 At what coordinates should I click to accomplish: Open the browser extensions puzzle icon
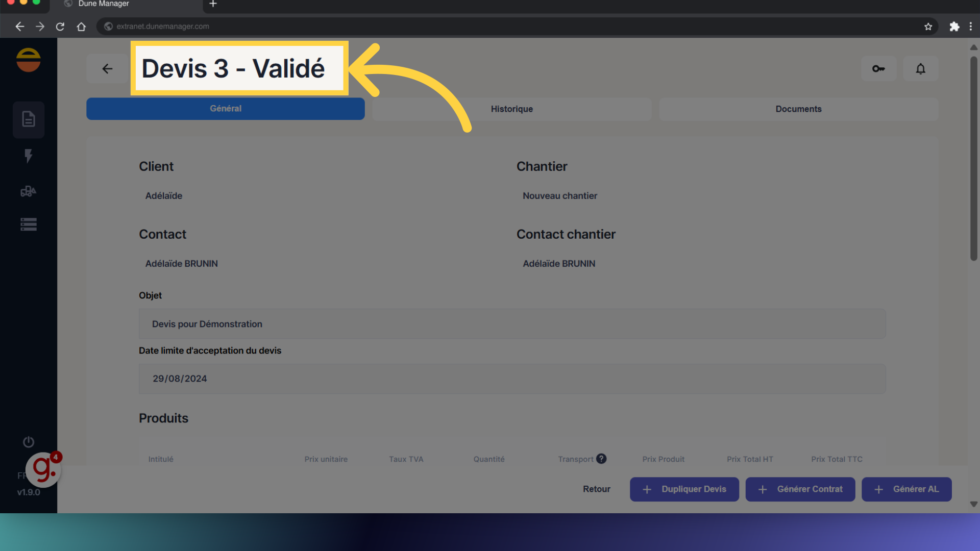[x=954, y=27]
